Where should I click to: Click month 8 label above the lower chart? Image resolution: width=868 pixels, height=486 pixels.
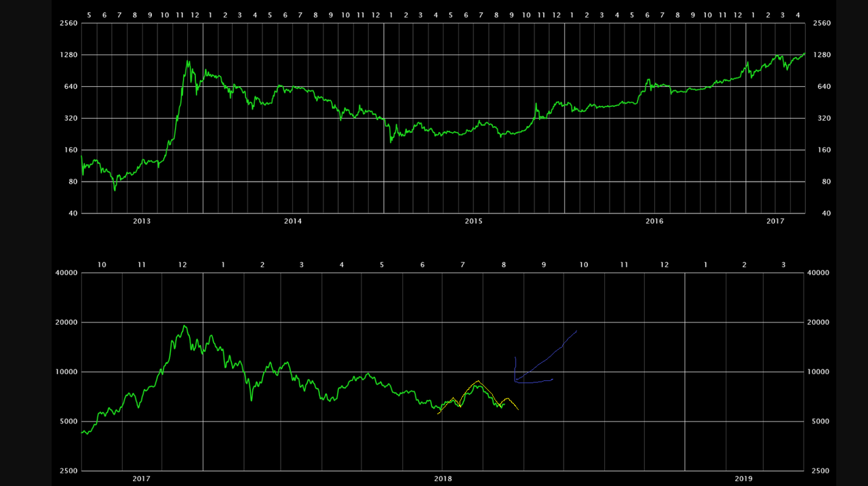503,264
